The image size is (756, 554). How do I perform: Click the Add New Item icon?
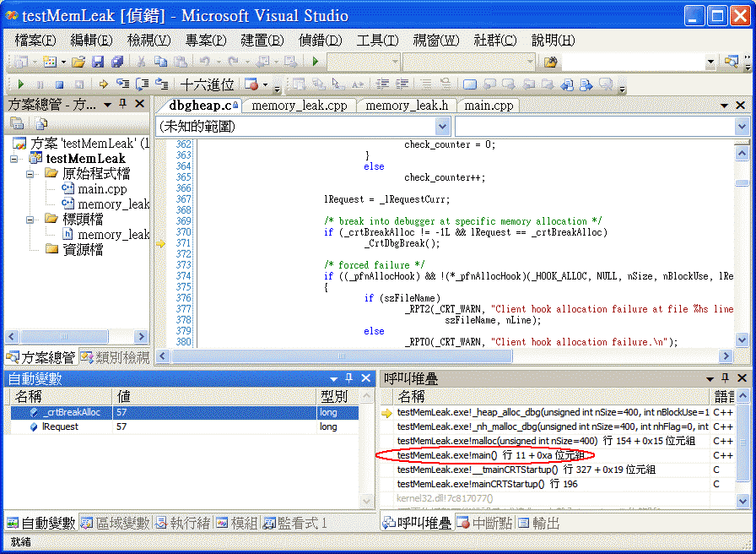50,62
